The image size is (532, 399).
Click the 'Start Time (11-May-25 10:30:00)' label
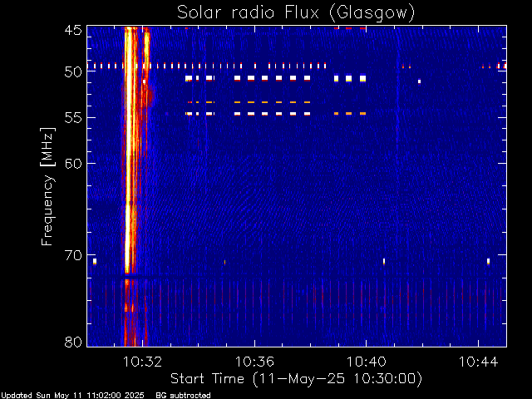coord(296,379)
